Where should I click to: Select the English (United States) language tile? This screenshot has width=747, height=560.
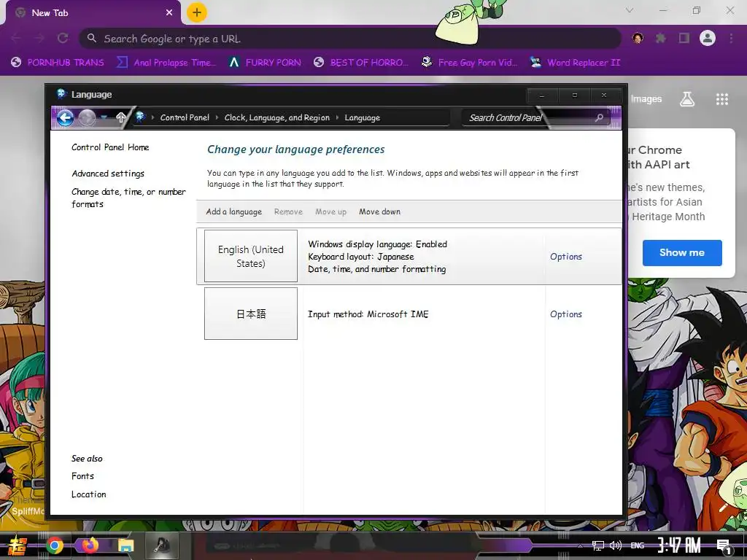(x=251, y=256)
